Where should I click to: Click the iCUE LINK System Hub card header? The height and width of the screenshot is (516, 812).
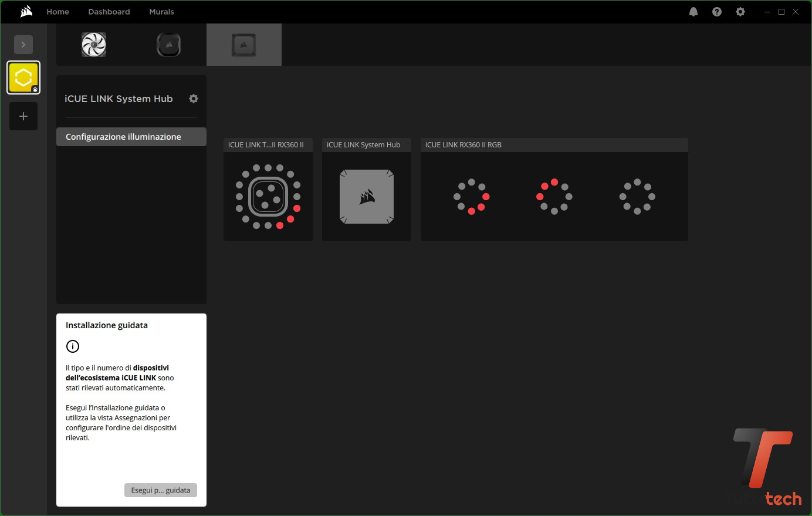[367, 145]
